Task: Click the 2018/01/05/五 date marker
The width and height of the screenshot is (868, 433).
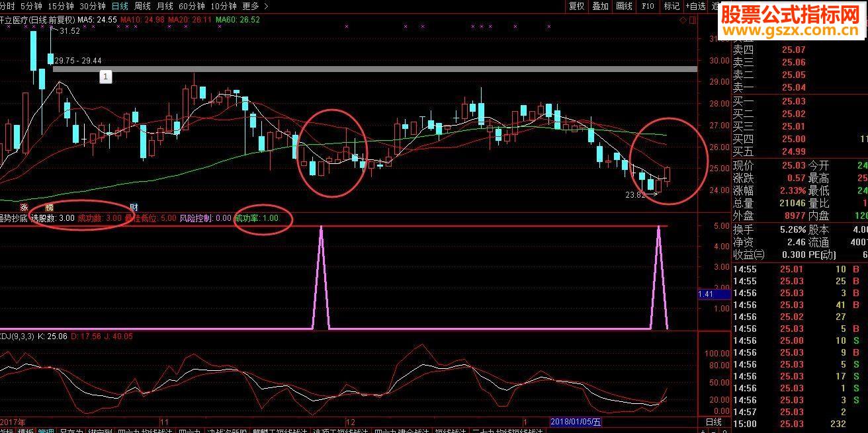Action: 576,422
